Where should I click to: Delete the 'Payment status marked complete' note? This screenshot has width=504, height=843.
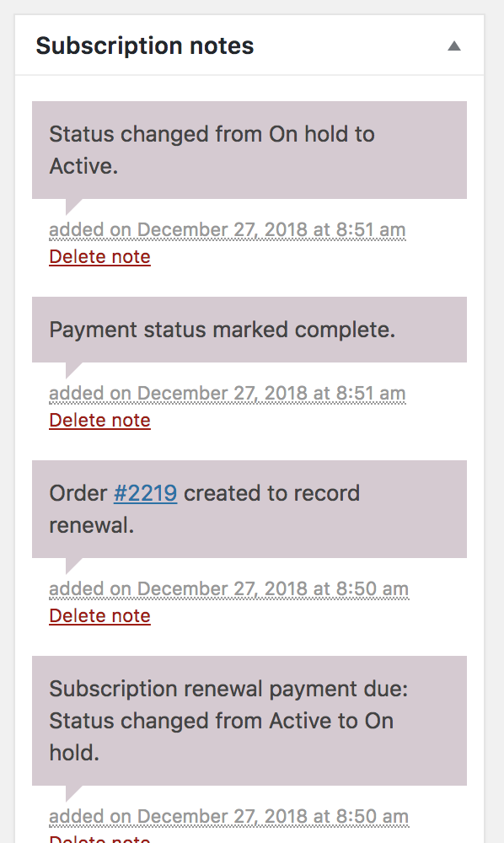tap(99, 420)
